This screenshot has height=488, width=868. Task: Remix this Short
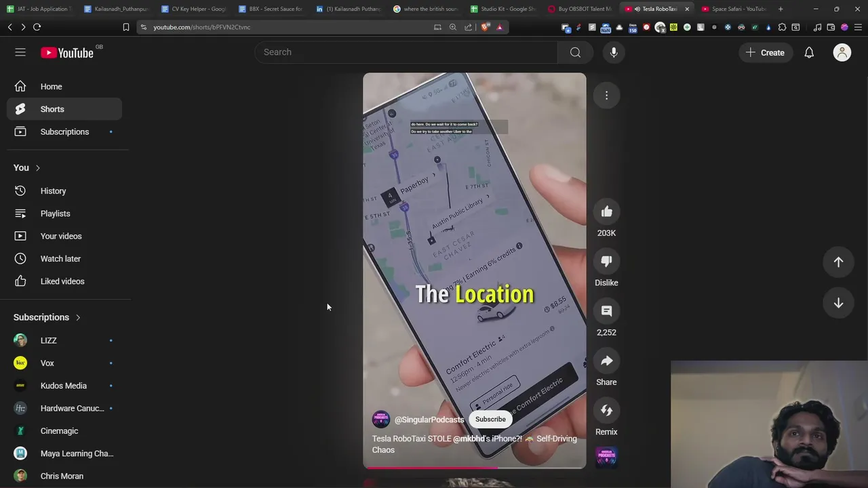[606, 411]
